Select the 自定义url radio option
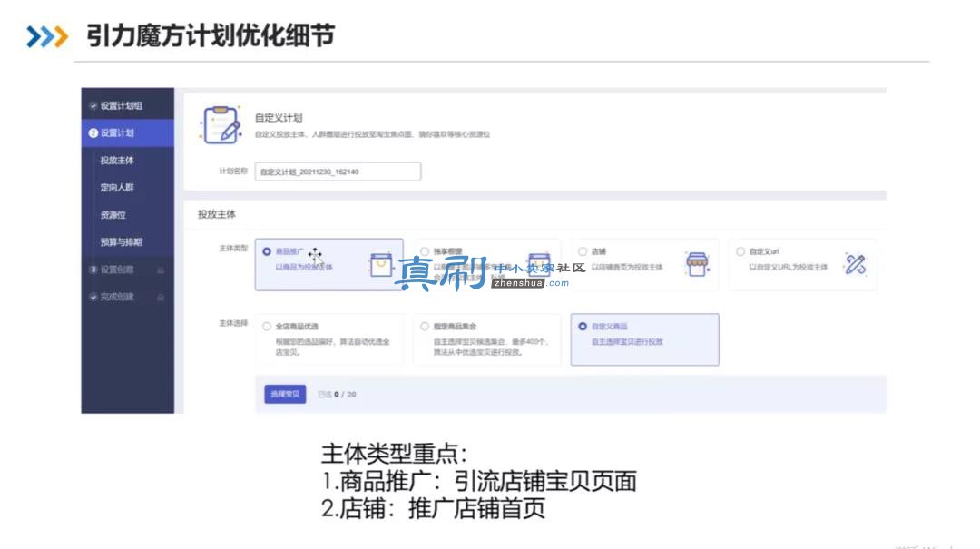The image size is (980, 549). tap(740, 251)
